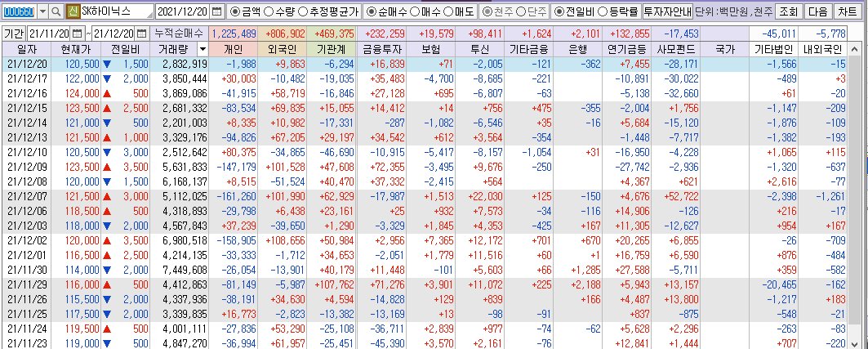This screenshot has height=349, width=868.
Task: Open calendar for 2021/12/20 date field
Action: (217, 11)
